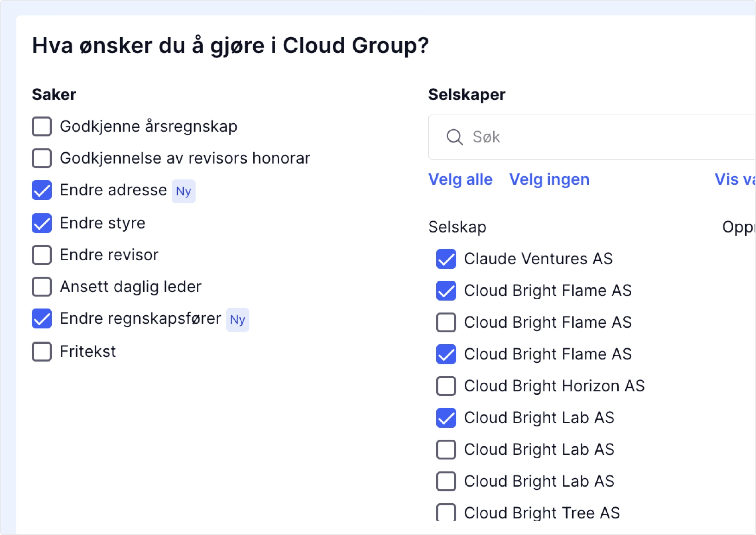756x535 pixels.
Task: Check the Fritekst option
Action: tap(42, 352)
